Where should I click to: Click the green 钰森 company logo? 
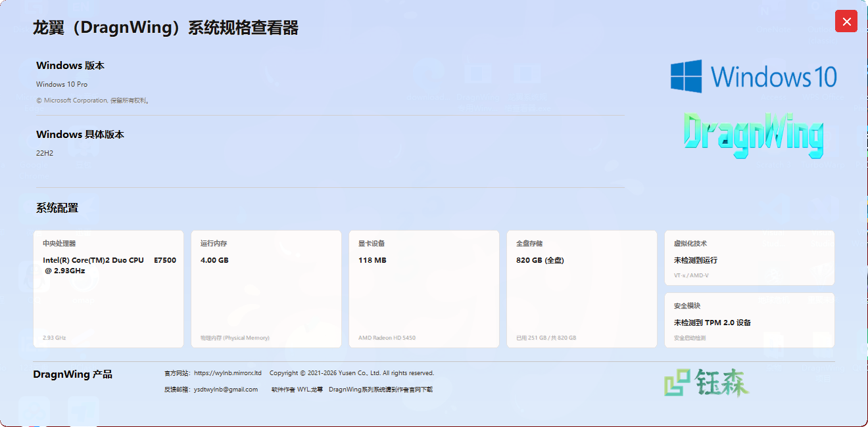coord(706,382)
